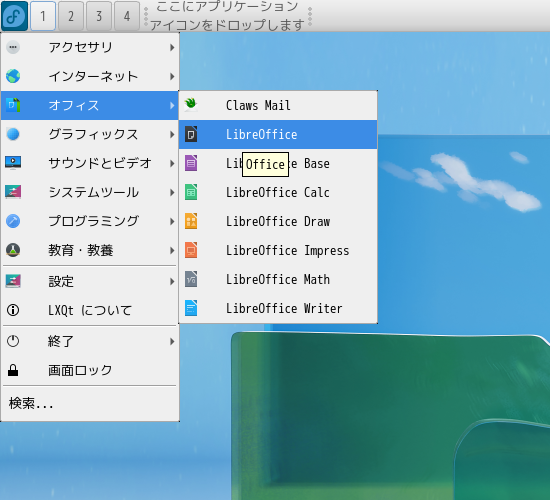Open the 終了 leave menu
Screen dimensions: 550x500
[90, 341]
